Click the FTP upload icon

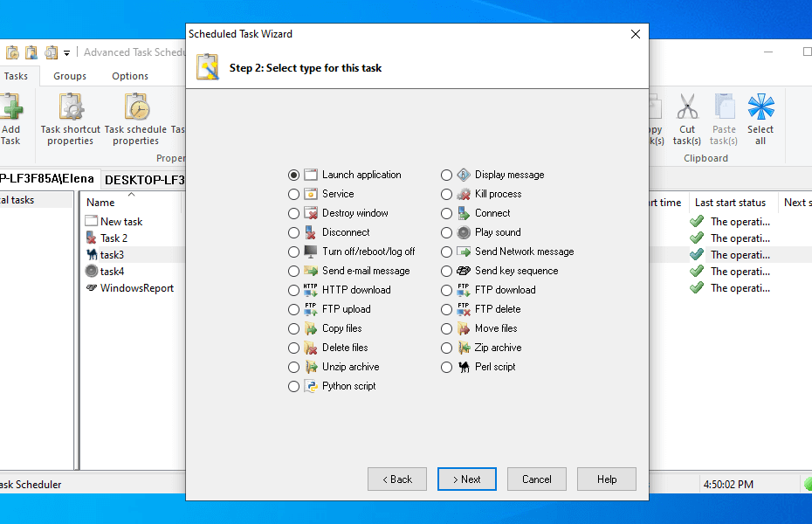tap(311, 309)
